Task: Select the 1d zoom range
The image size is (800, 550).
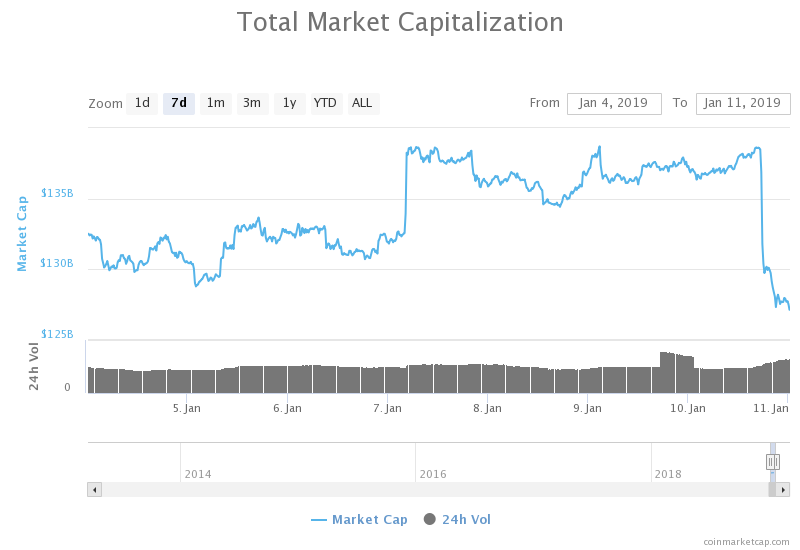Action: pyautogui.click(x=142, y=103)
